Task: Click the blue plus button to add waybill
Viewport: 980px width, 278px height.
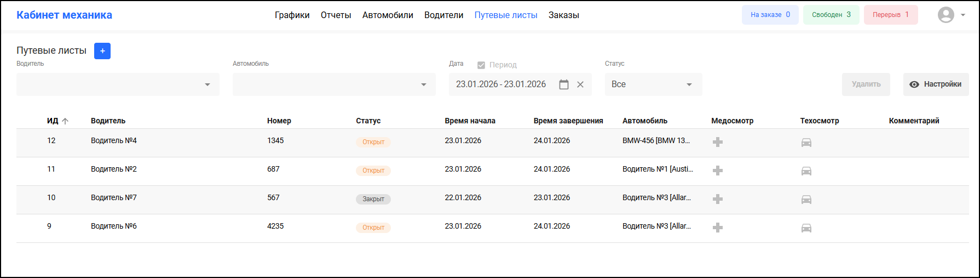Action: tap(102, 51)
